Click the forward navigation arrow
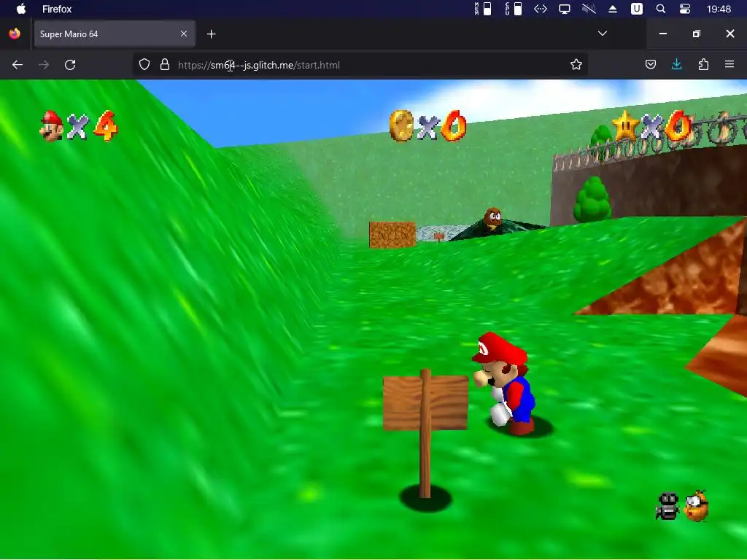The width and height of the screenshot is (747, 560). (x=44, y=65)
